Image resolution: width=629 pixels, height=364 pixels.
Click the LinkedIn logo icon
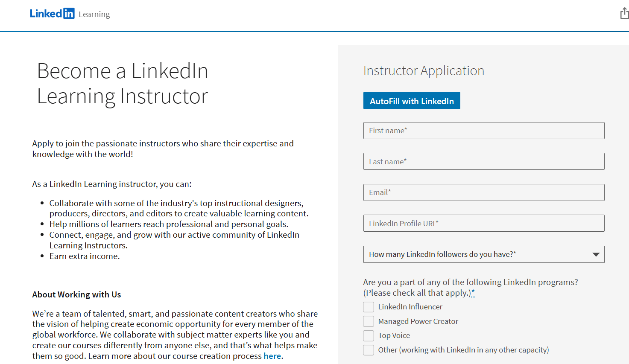(x=52, y=14)
